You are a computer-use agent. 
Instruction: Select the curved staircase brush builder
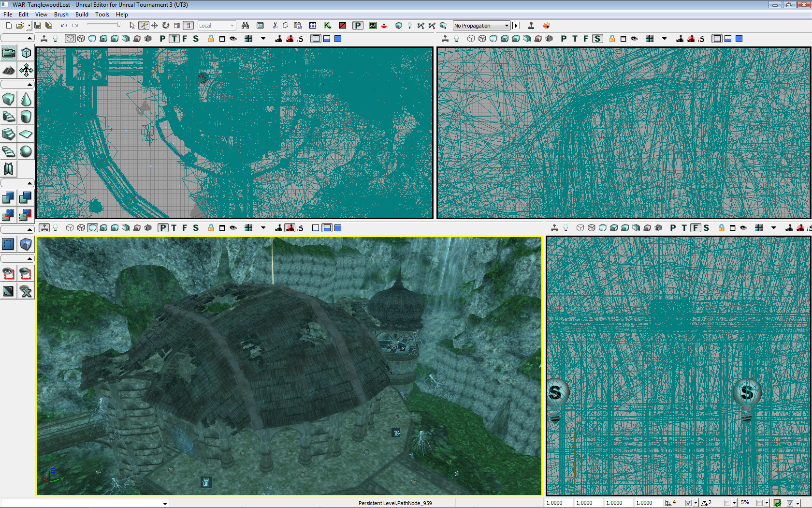9,117
